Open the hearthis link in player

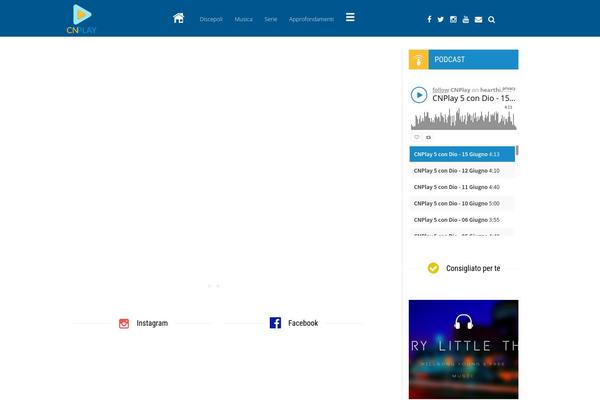click(491, 90)
